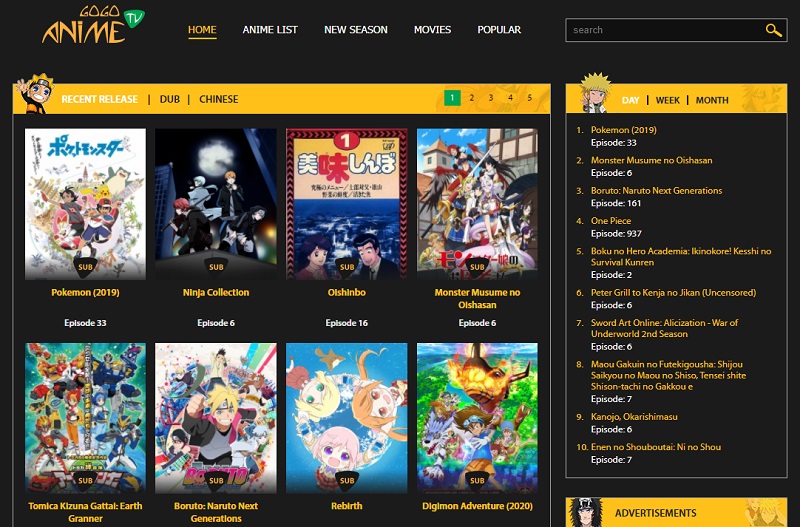Click the SUB badge on Boruto poster
The width and height of the screenshot is (800, 527).
click(x=216, y=481)
